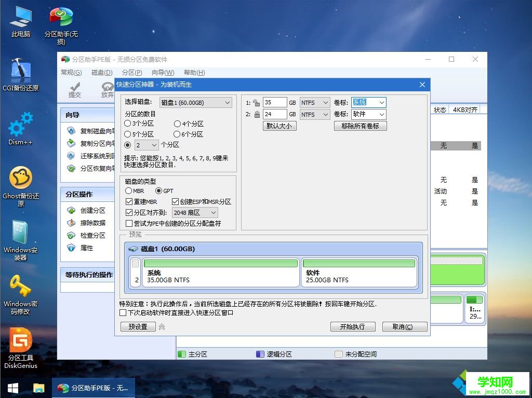Select the MBR disk type radio button
The height and width of the screenshot is (398, 532).
128,191
